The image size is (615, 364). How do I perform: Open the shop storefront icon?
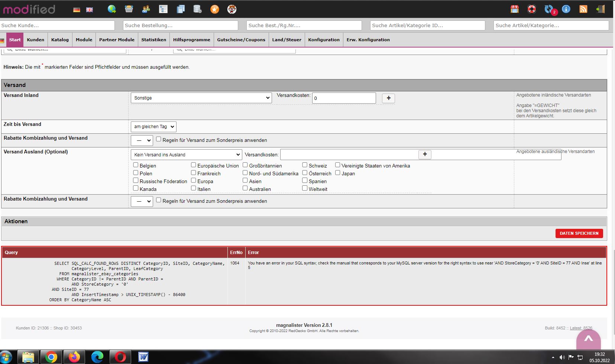pos(514,9)
